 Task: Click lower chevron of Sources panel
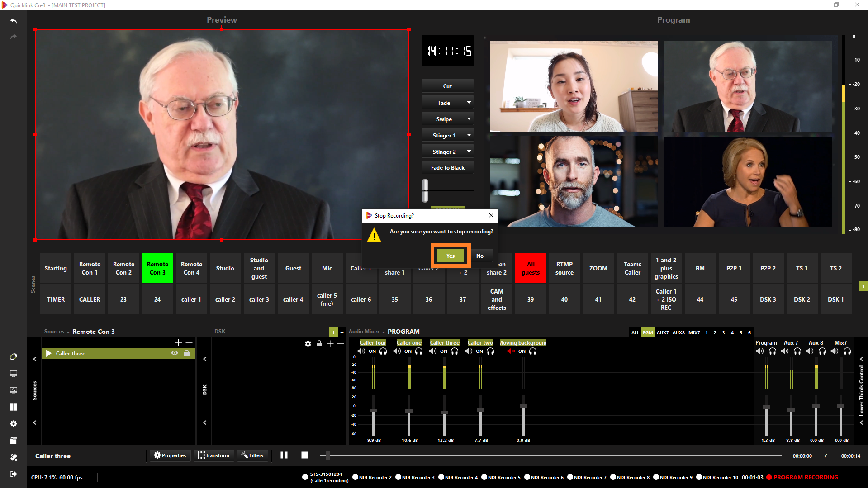34,422
